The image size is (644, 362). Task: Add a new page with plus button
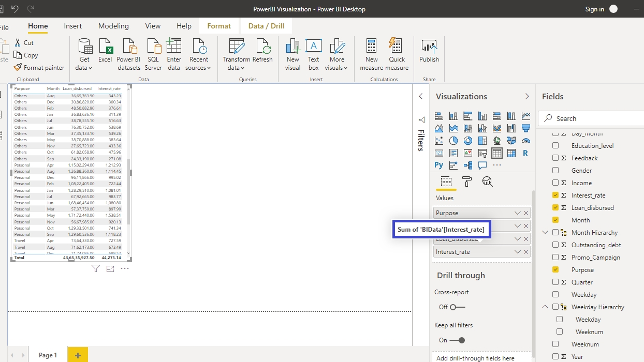tap(78, 355)
